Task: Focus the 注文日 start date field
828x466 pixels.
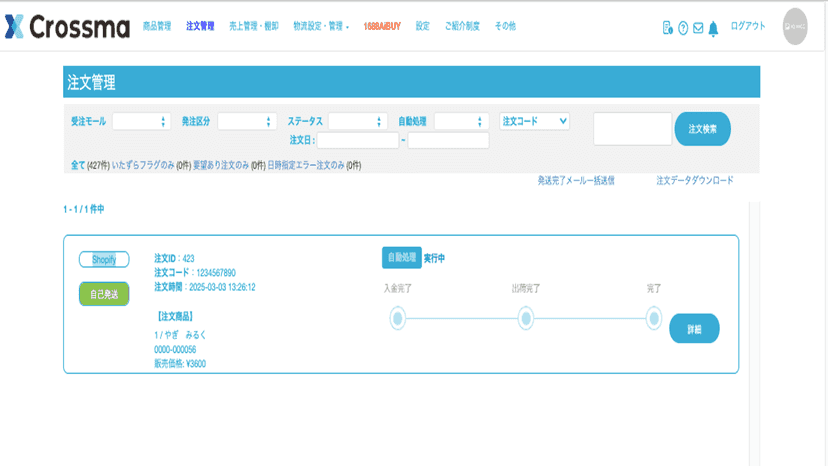Action: [357, 141]
